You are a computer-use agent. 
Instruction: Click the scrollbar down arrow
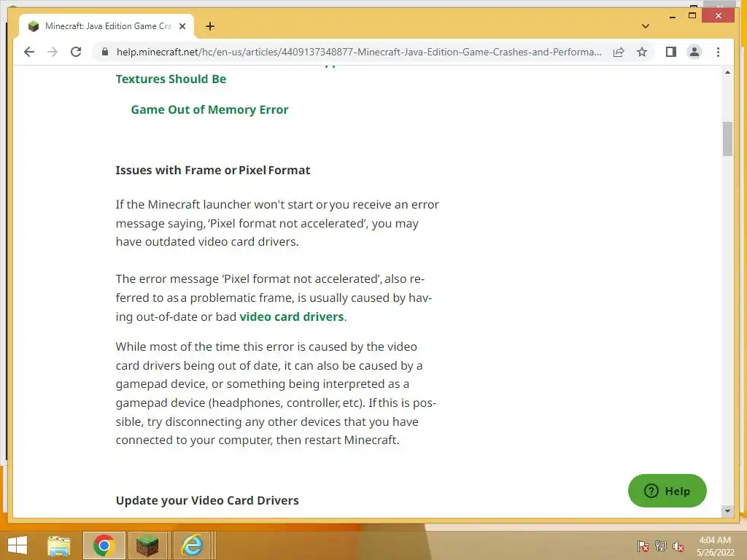pos(727,511)
